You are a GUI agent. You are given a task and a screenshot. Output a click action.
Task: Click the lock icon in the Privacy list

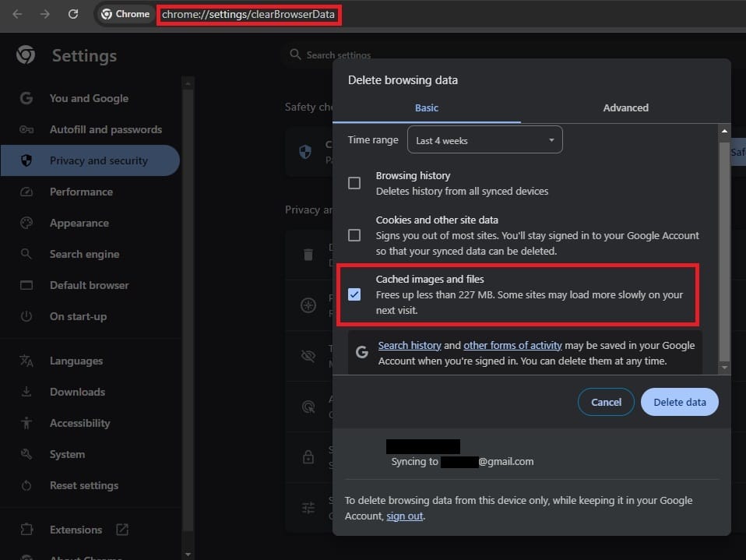(308, 456)
